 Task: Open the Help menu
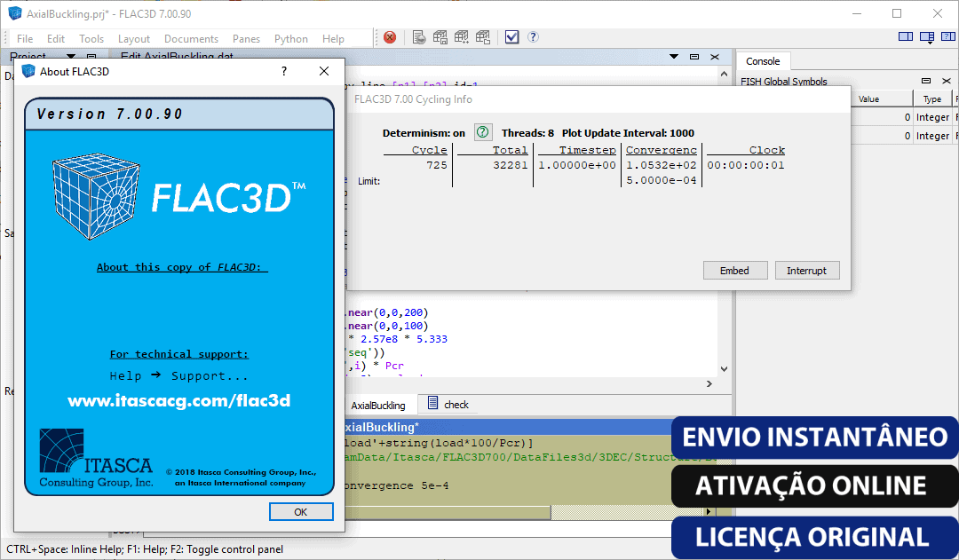point(333,38)
